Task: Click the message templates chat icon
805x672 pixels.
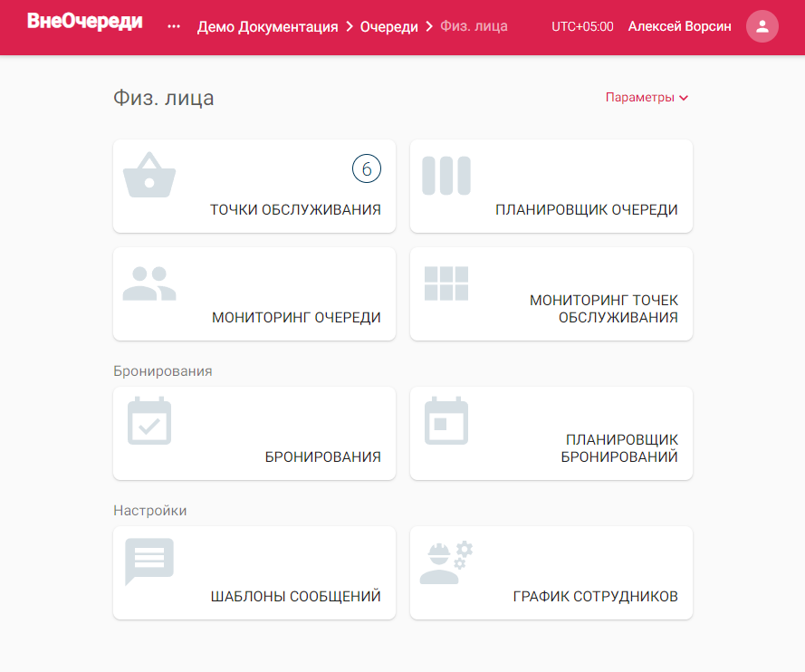Action: [149, 562]
